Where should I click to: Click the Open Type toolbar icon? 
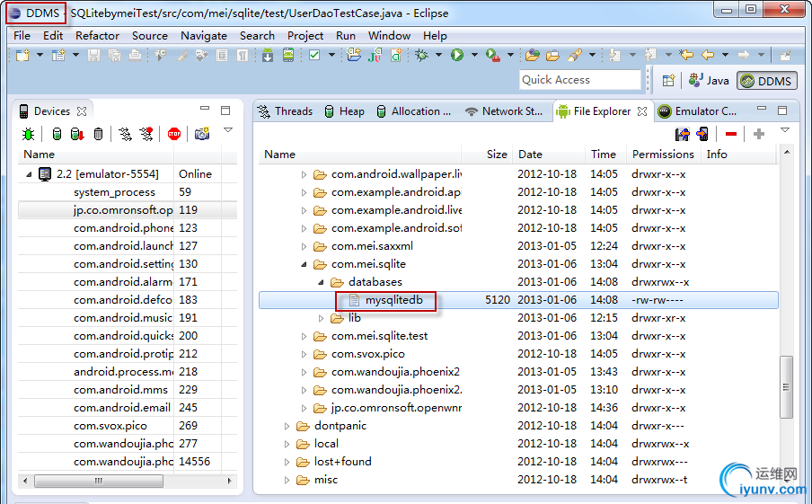[532, 55]
